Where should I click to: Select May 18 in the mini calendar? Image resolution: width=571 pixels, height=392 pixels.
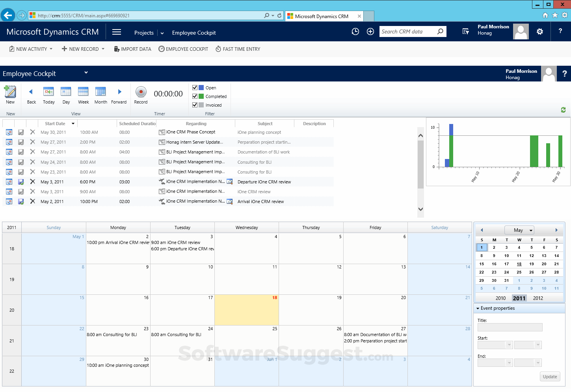519,264
